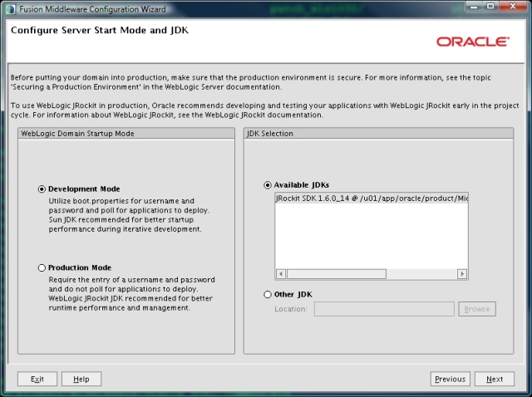Screen dimensions: 532x397
Task: Click the left arrow of JDK list scrollbar
Action: coord(281,273)
